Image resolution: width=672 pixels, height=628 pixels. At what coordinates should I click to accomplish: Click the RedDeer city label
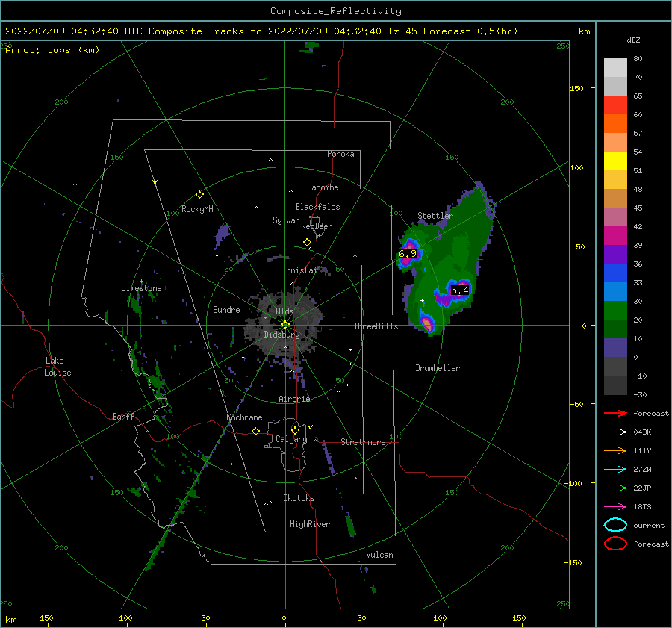317,226
